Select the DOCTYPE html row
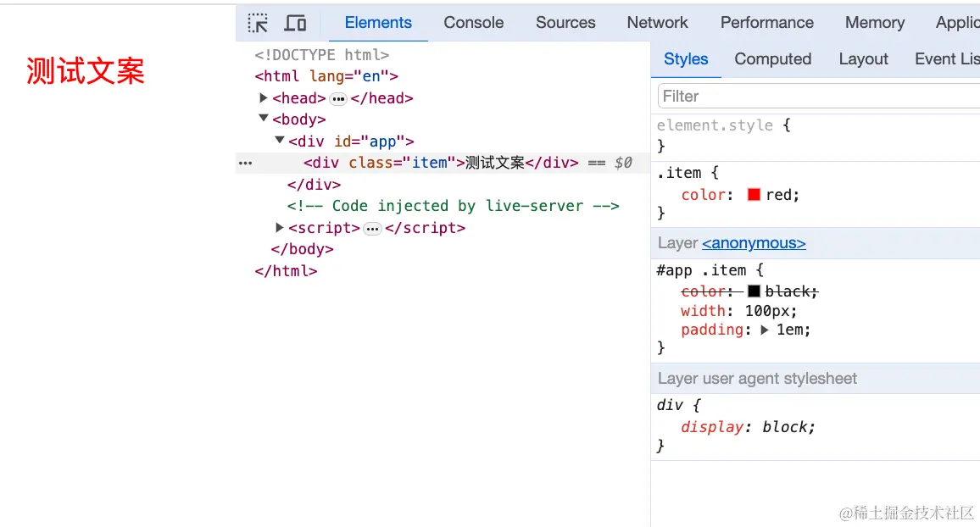This screenshot has width=980, height=527. click(322, 55)
